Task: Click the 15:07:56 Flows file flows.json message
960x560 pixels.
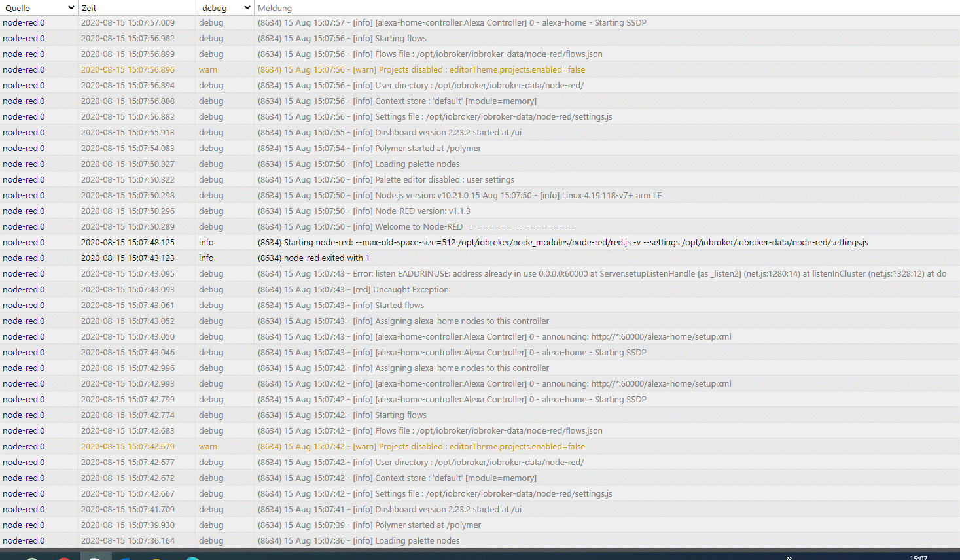Action: (x=430, y=54)
